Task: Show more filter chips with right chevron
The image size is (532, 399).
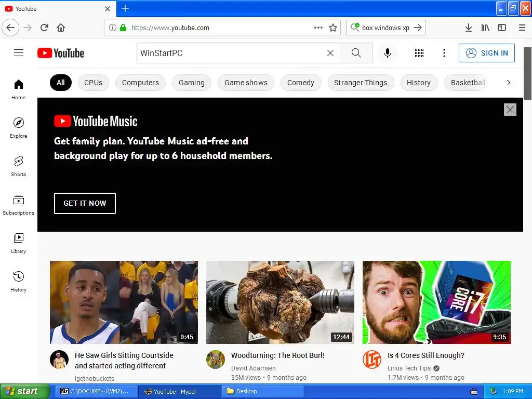Action: tap(508, 83)
